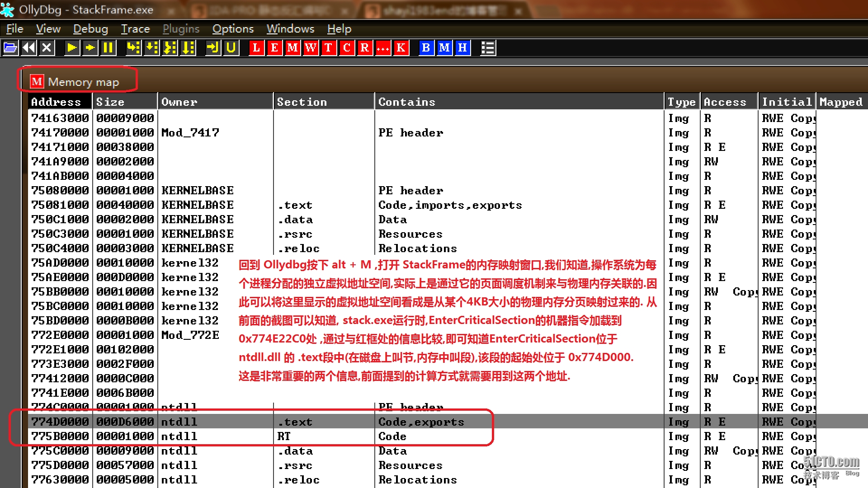Click the Trace into toolbar icon
The height and width of the screenshot is (488, 868).
(170, 47)
